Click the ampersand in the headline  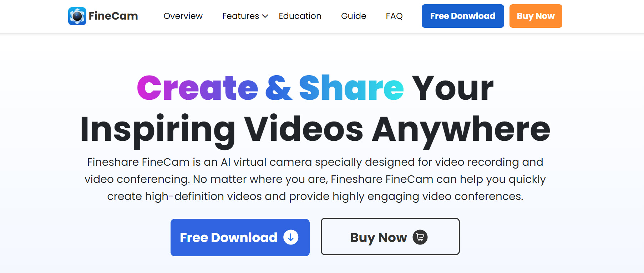(x=279, y=88)
